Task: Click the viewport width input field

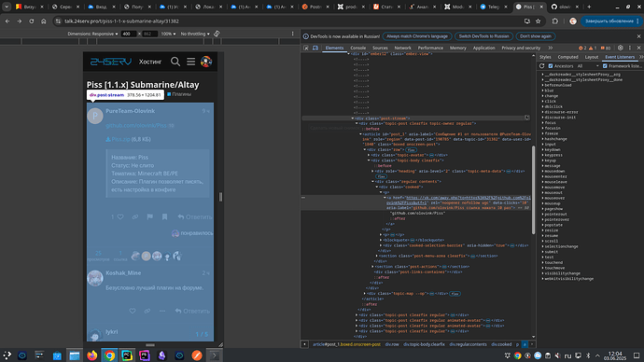Action: click(x=129, y=34)
